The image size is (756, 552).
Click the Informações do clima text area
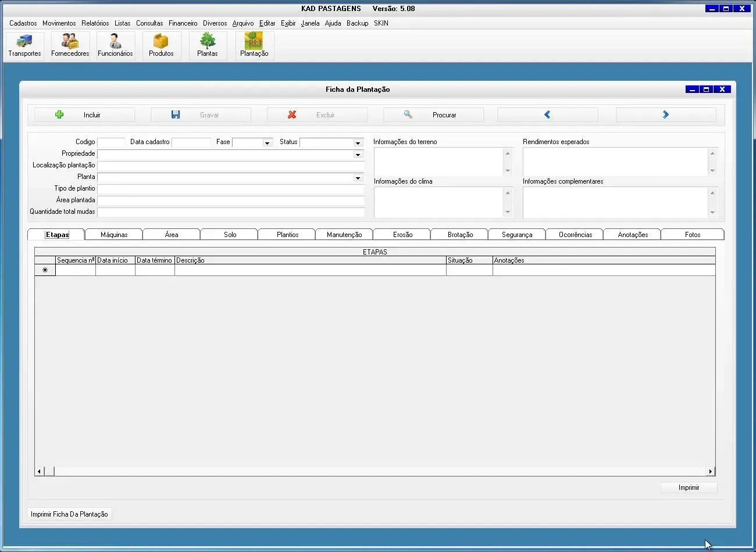pyautogui.click(x=439, y=202)
